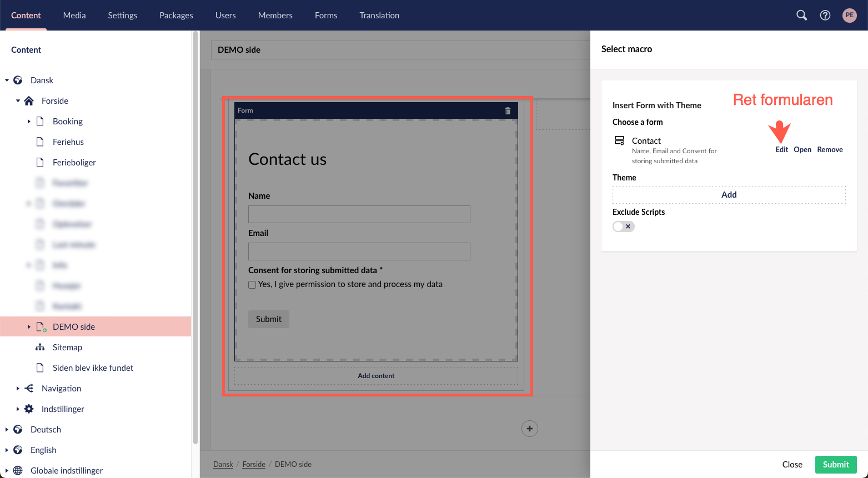868x478 pixels.
Task: Click the document icon beside Ferieboliger
Action: pos(40,162)
